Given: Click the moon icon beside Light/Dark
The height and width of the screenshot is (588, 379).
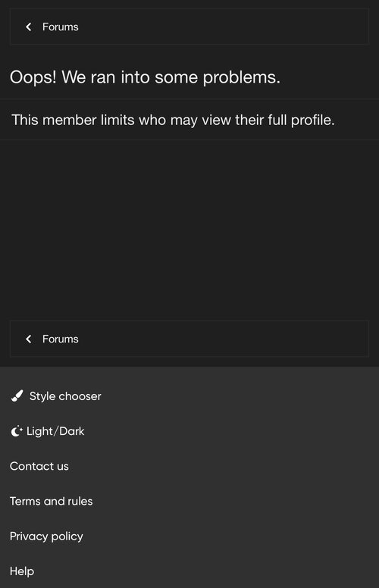Looking at the screenshot, I should [x=17, y=431].
